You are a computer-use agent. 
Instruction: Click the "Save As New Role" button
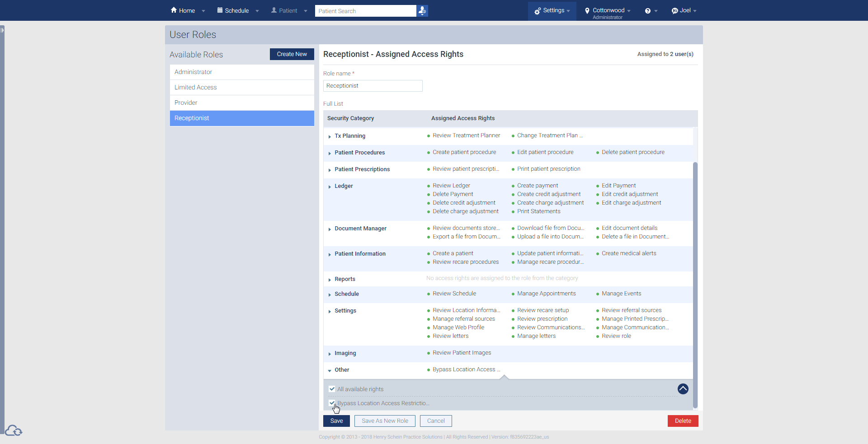click(384, 421)
